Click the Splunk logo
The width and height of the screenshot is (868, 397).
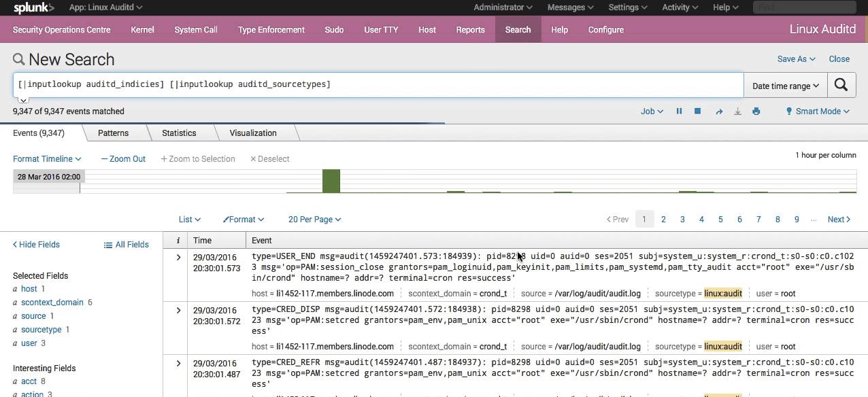pyautogui.click(x=33, y=7)
